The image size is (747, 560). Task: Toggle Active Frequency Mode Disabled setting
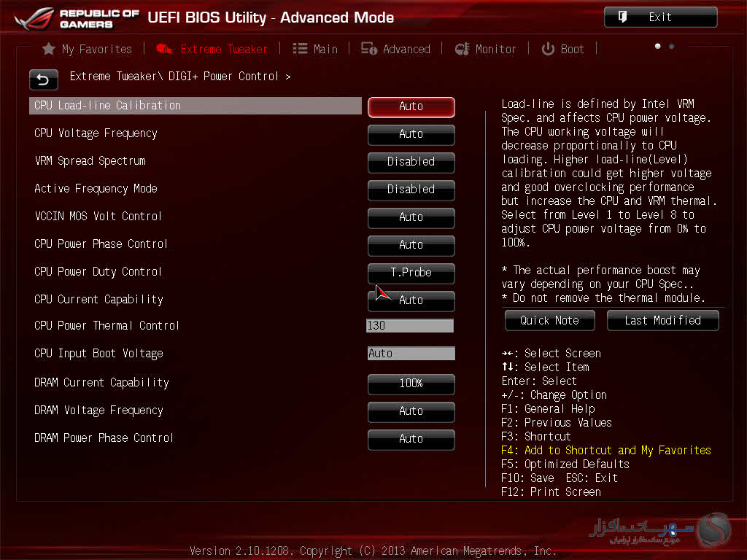411,190
